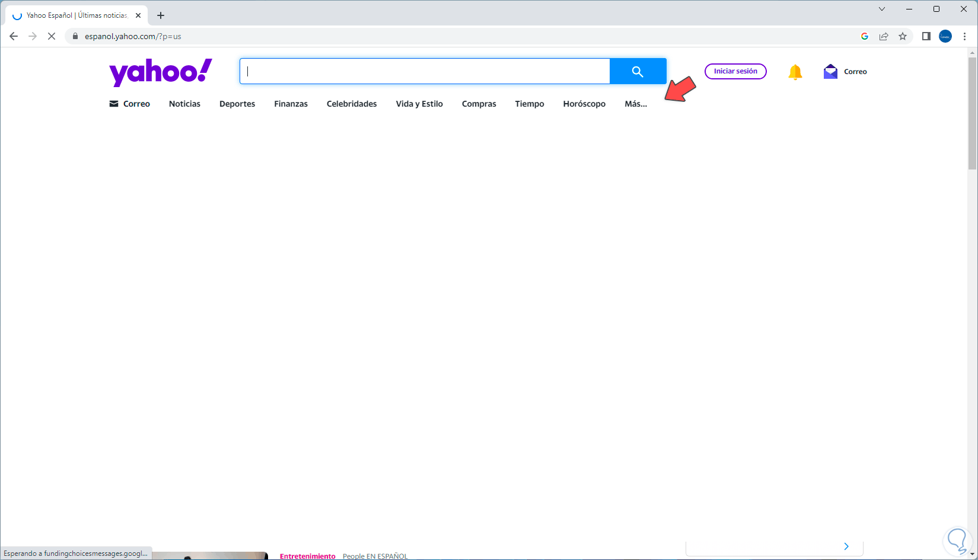The height and width of the screenshot is (560, 978).
Task: Go to the Horóscopo section
Action: (x=584, y=104)
